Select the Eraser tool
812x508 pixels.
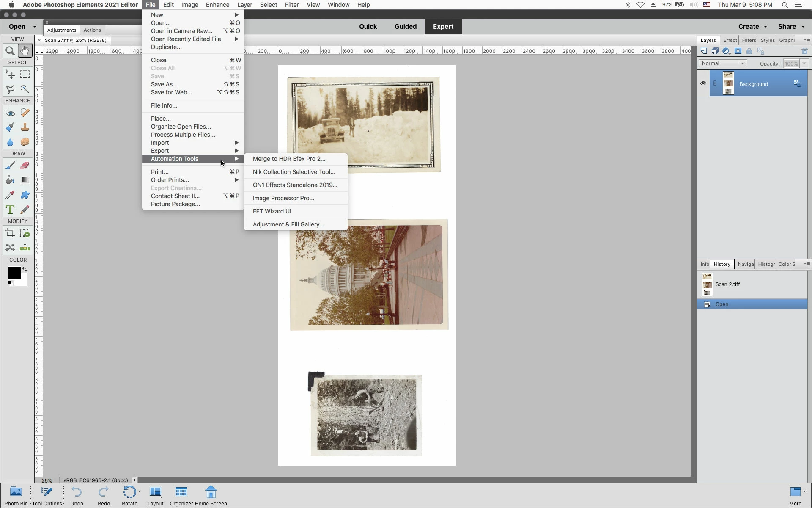25,166
